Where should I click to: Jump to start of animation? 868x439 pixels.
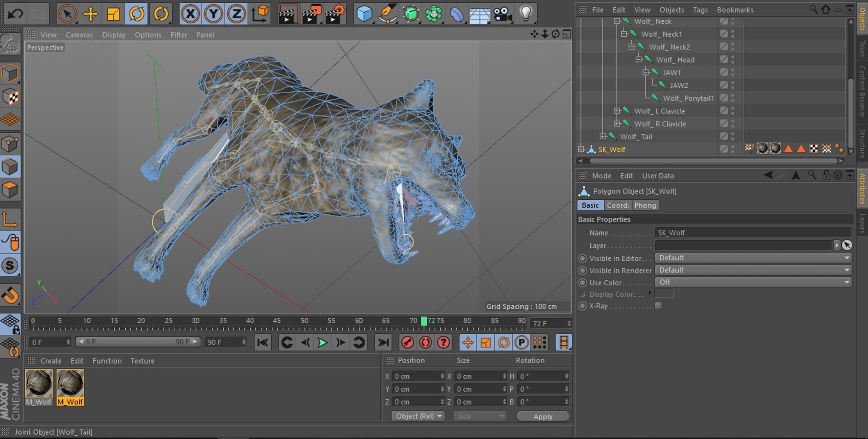tap(263, 343)
